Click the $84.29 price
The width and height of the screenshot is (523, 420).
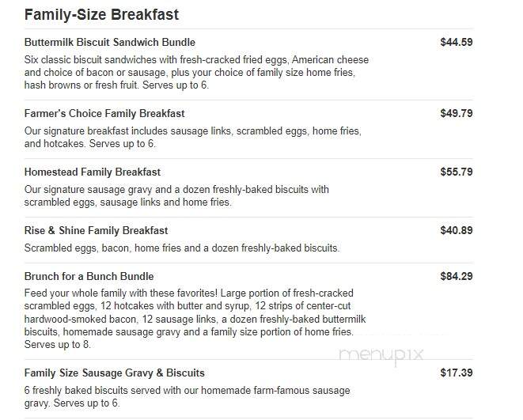pyautogui.click(x=457, y=276)
